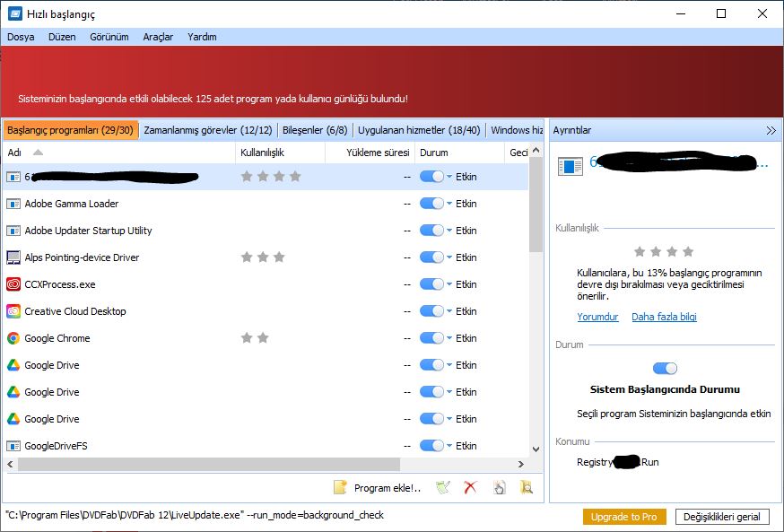Click the Creative Cloud Desktop colorful icon
This screenshot has height=532, width=784.
pos(13,311)
